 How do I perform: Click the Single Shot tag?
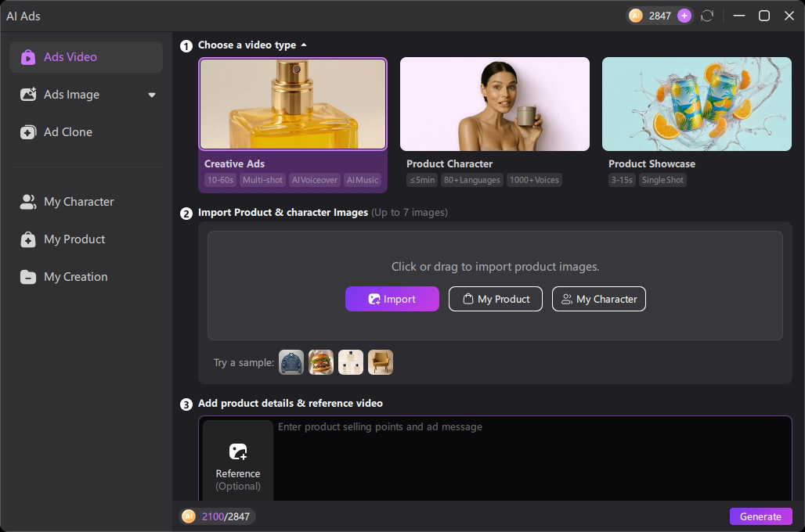point(662,180)
